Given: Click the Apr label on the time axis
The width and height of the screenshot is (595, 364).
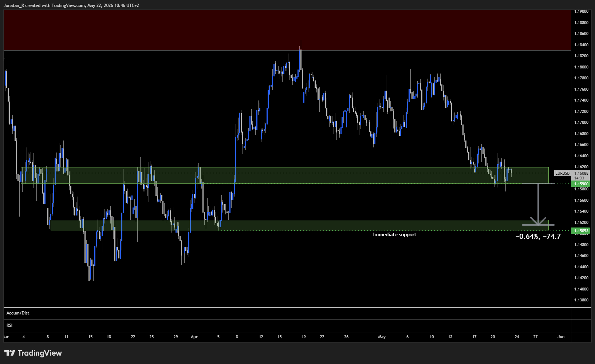Looking at the screenshot, I should [x=194, y=337].
